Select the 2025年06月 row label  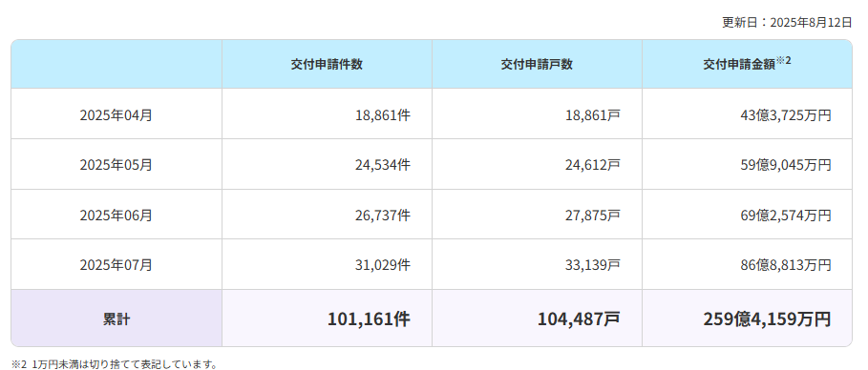[x=116, y=215]
